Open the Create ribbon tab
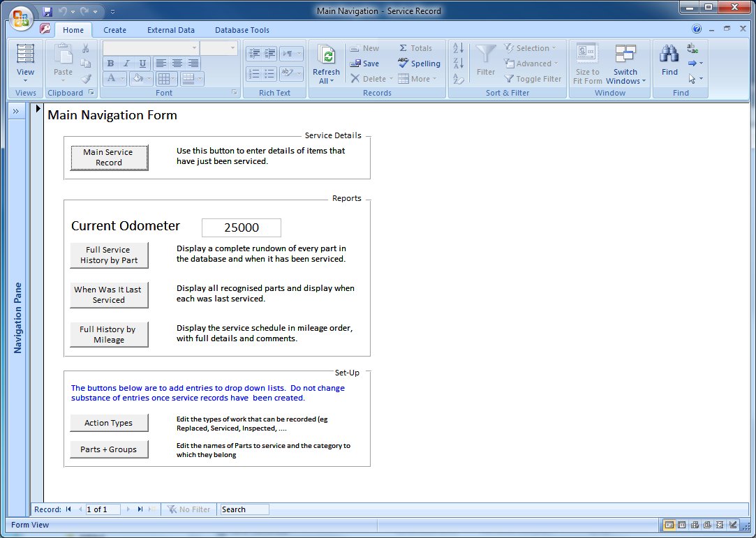The image size is (756, 538). pyautogui.click(x=114, y=30)
